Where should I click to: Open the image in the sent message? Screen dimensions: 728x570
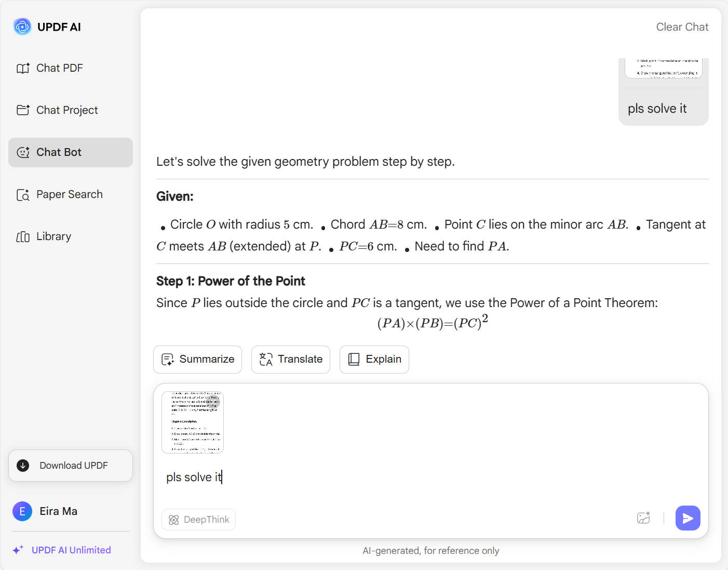(x=664, y=68)
